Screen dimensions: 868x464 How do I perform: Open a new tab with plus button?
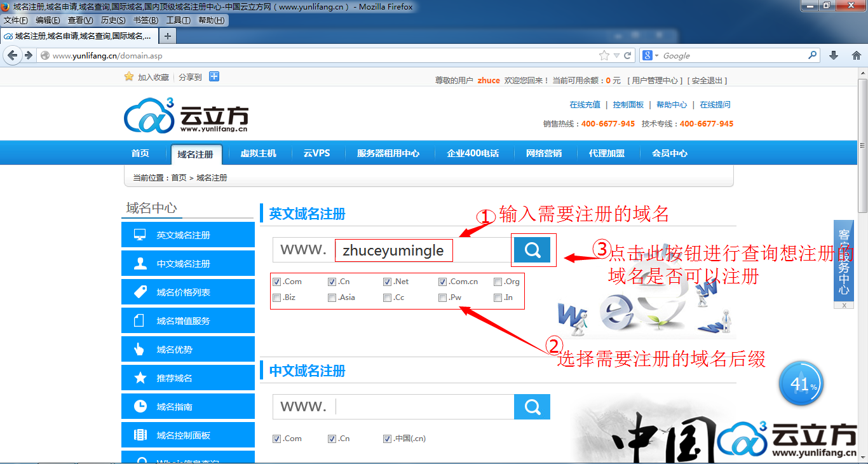point(168,36)
